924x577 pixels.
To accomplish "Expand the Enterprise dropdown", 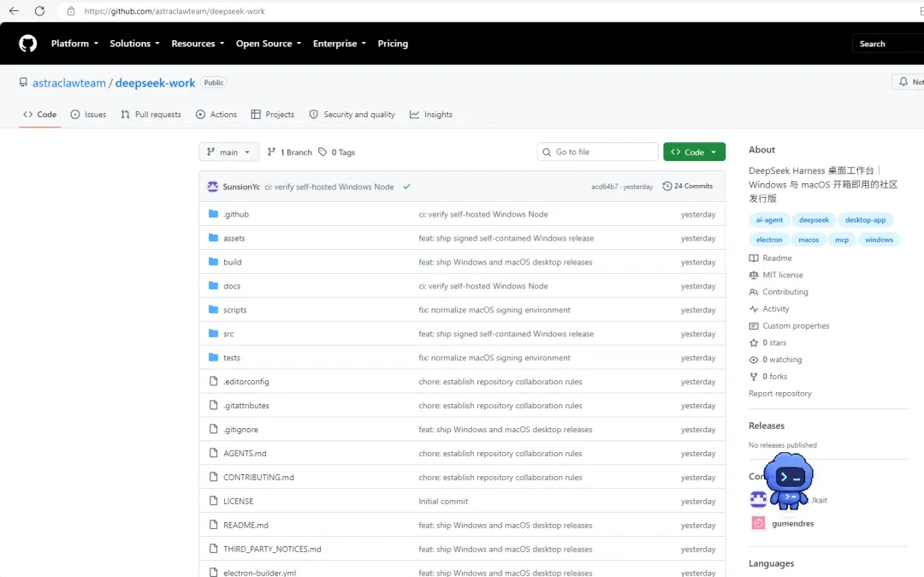I will [340, 44].
